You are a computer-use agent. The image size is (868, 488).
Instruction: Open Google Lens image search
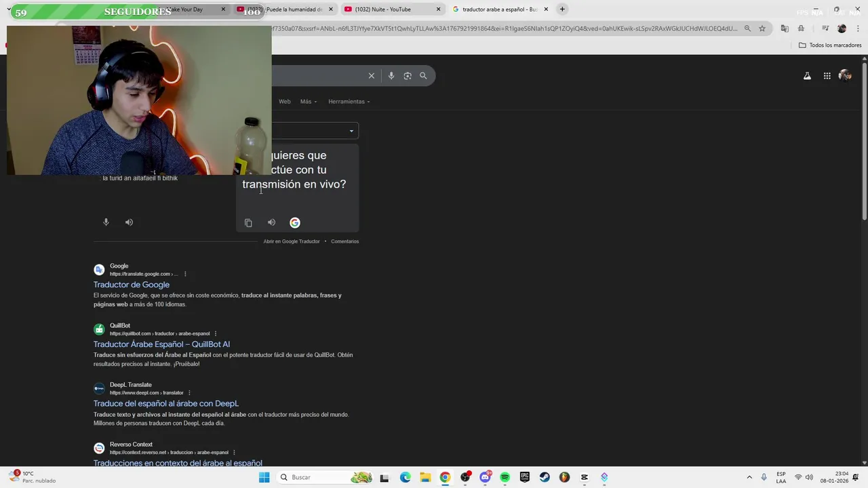(408, 76)
